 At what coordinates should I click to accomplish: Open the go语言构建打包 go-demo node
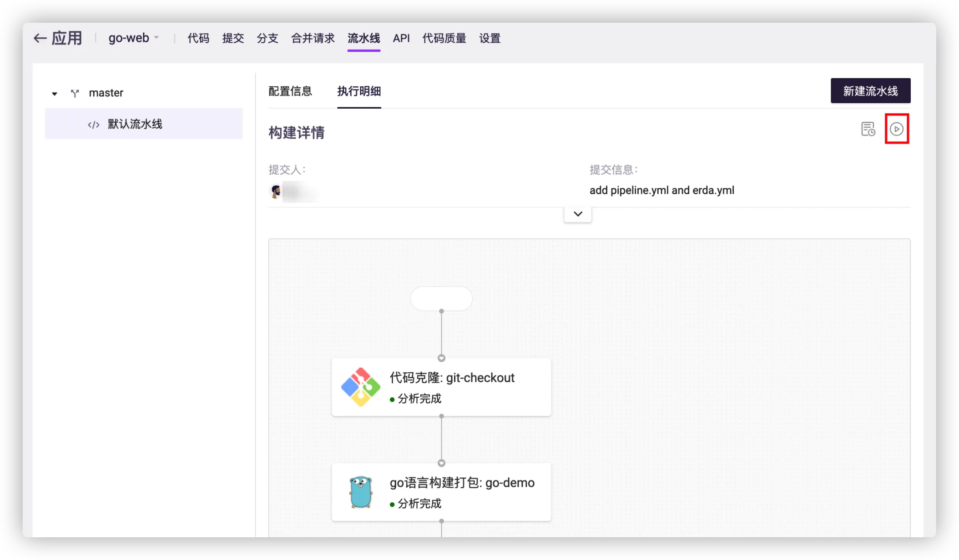(462, 483)
